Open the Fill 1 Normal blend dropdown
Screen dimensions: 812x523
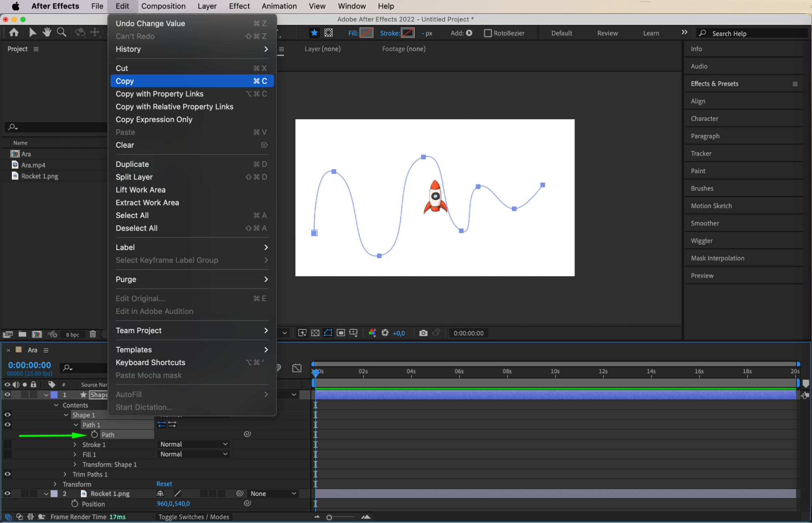(x=193, y=454)
